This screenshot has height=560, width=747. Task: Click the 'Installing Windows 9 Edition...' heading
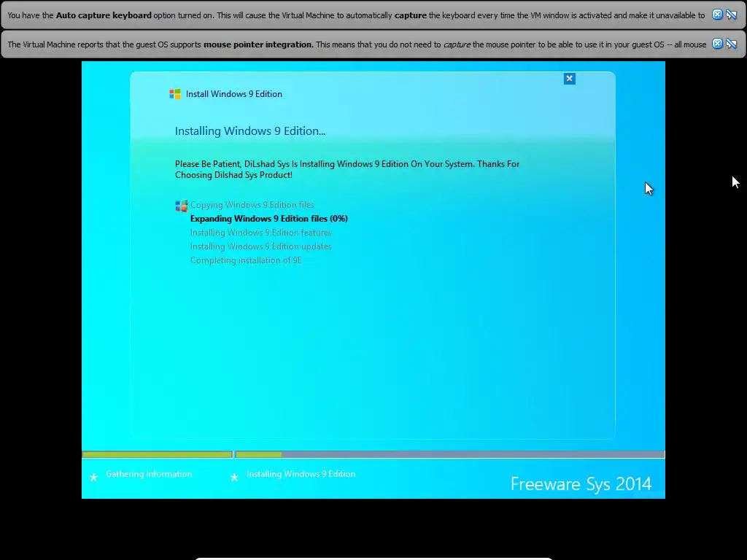click(x=250, y=131)
